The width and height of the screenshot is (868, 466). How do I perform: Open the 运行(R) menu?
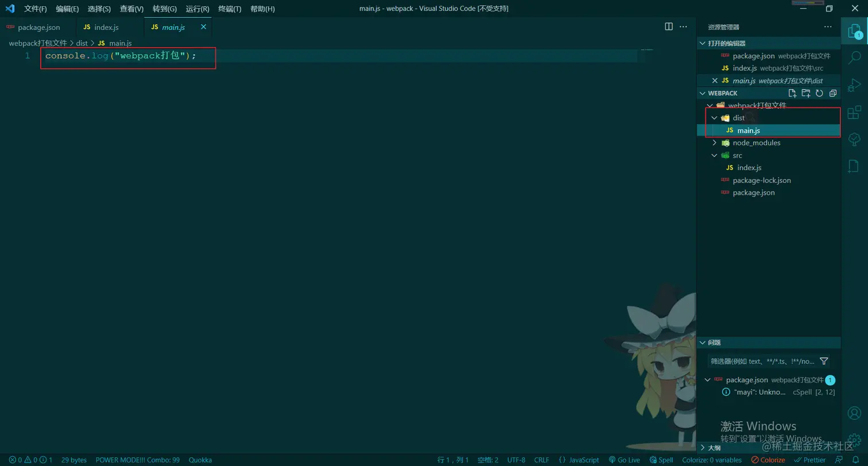point(197,9)
